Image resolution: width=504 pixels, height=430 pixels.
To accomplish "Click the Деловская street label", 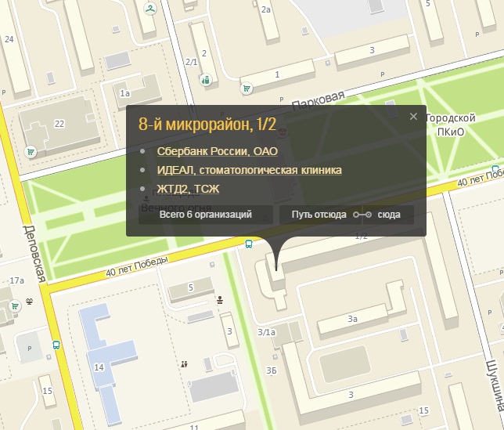I will 34,254.
